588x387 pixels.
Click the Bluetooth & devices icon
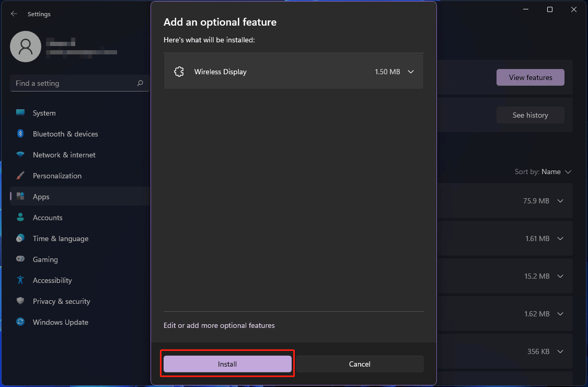click(x=20, y=134)
